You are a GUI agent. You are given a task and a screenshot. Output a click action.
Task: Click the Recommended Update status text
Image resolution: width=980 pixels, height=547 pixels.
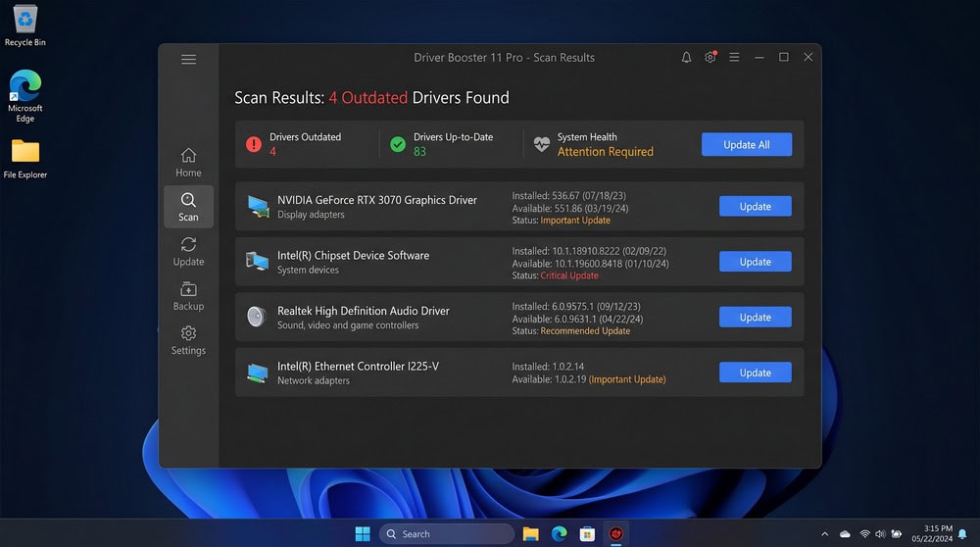(585, 331)
